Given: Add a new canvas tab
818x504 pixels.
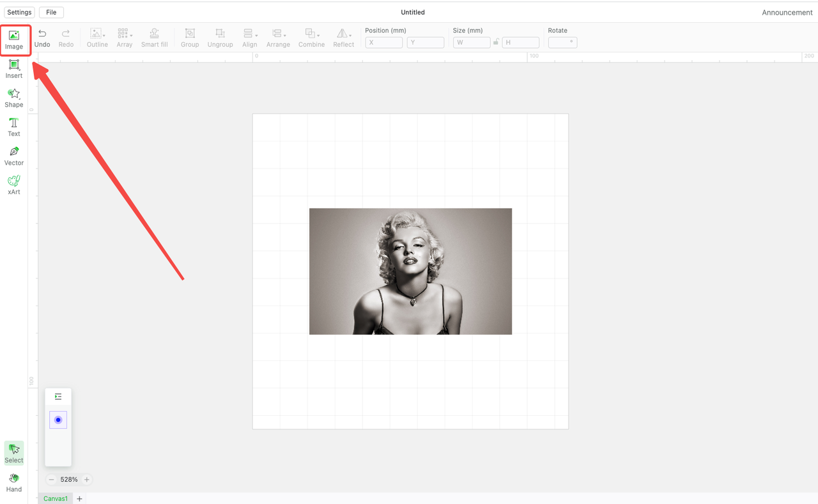Looking at the screenshot, I should [80, 498].
